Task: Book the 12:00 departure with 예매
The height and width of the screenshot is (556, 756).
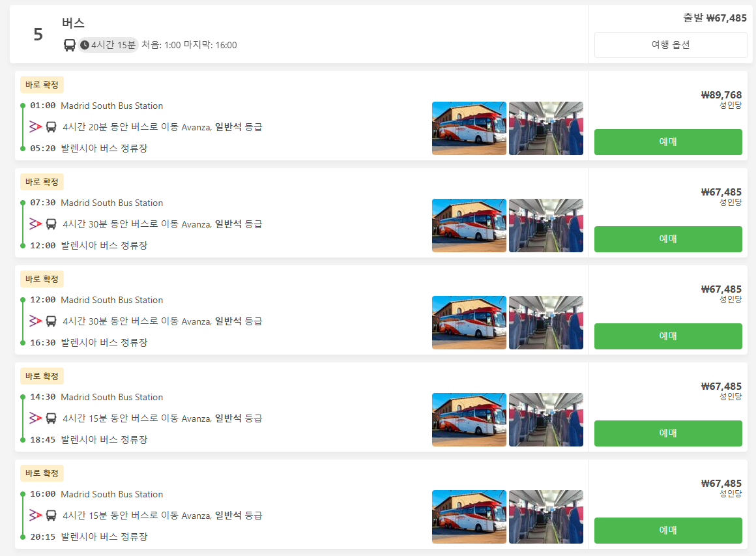Action: click(x=668, y=336)
